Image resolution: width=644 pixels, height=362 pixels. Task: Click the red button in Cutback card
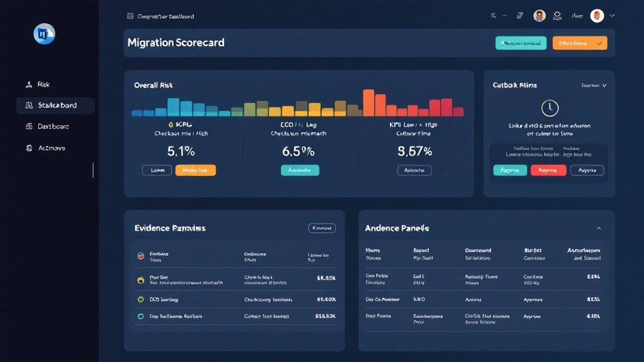click(548, 170)
